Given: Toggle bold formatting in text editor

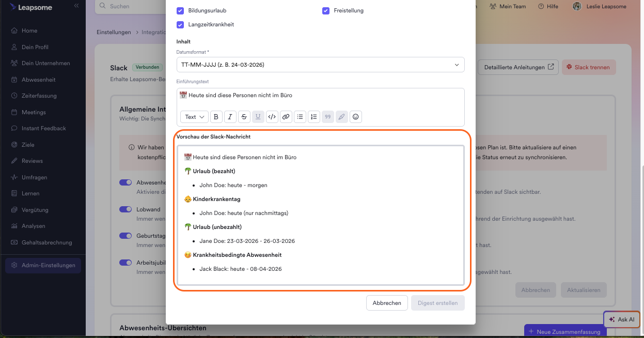Looking at the screenshot, I should 216,117.
